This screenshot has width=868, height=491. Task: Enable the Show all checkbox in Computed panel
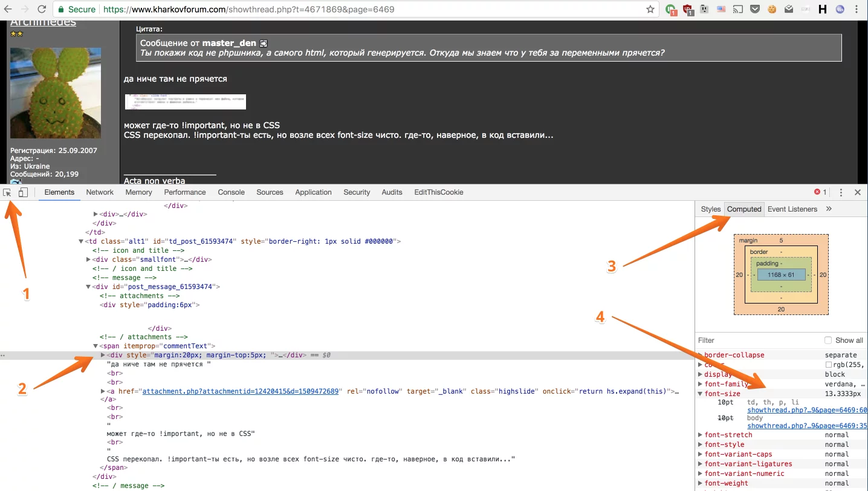point(828,340)
